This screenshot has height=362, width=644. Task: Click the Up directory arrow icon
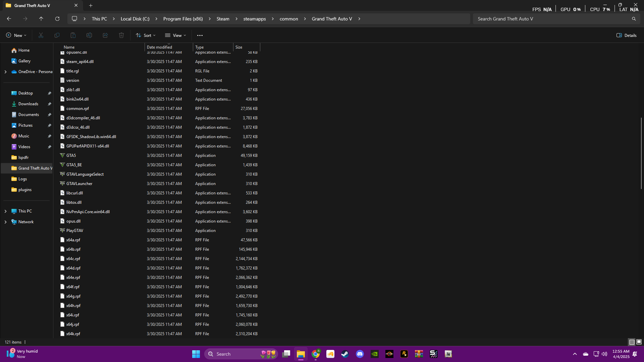click(x=41, y=19)
